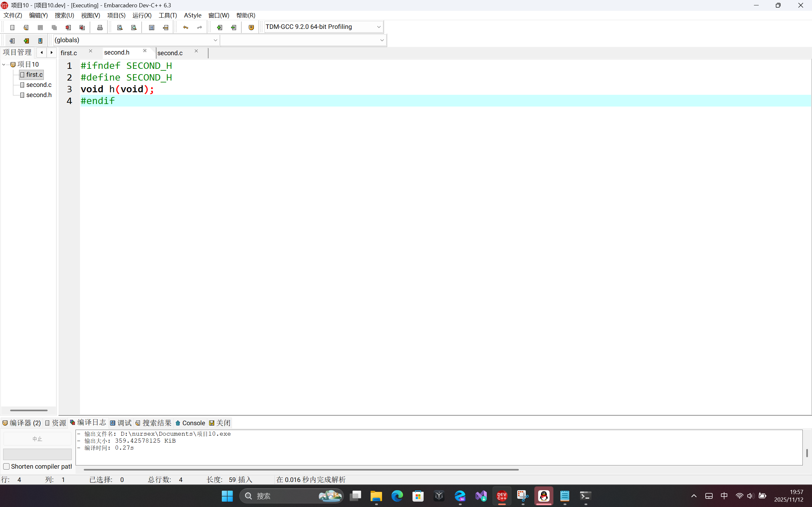Open the TDM-GCC compiler set dropdown
This screenshot has height=507, width=812.
(379, 27)
